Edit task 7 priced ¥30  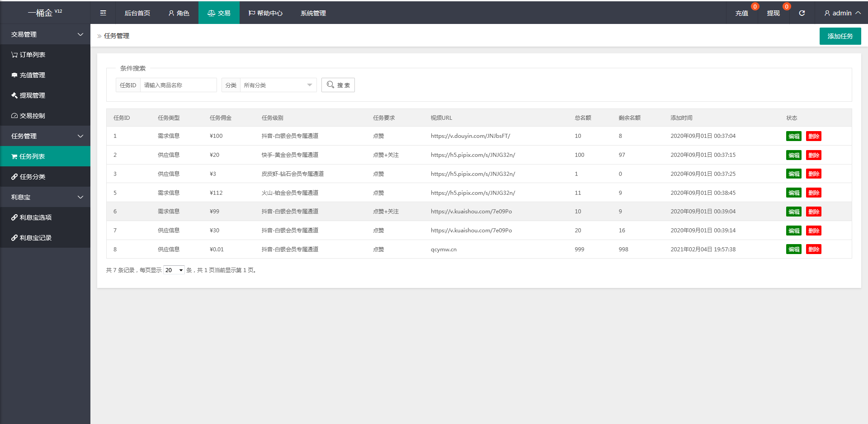794,231
